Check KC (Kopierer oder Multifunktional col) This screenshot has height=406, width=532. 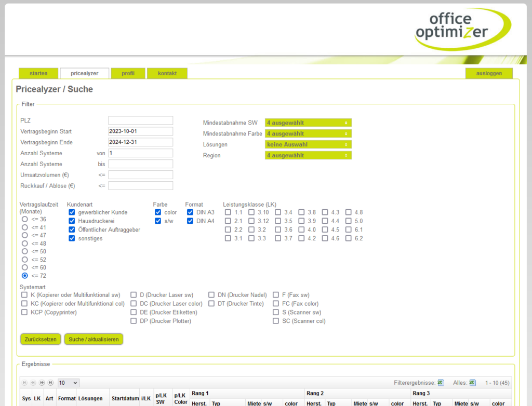click(24, 304)
